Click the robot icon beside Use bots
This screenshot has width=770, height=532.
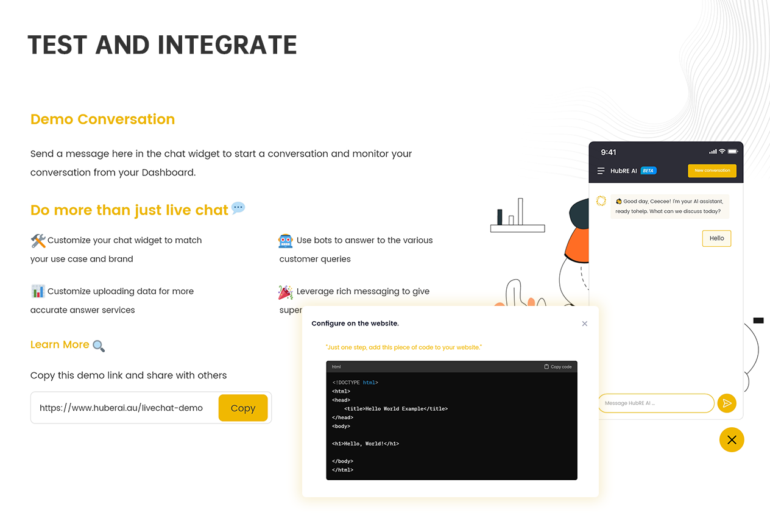286,241
